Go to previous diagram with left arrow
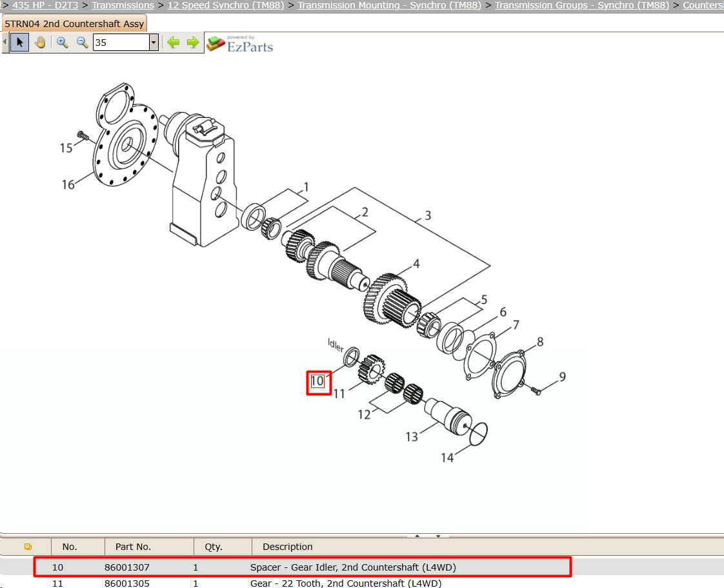The image size is (724, 588). (173, 43)
